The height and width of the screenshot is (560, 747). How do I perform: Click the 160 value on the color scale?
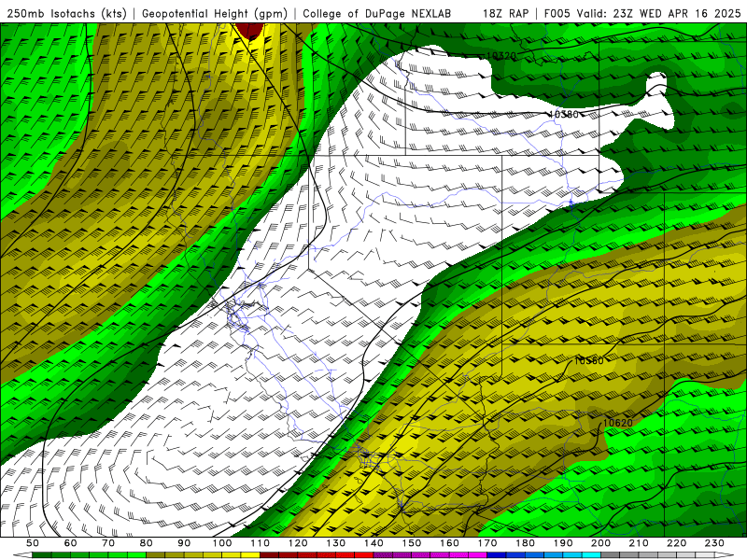[450, 543]
